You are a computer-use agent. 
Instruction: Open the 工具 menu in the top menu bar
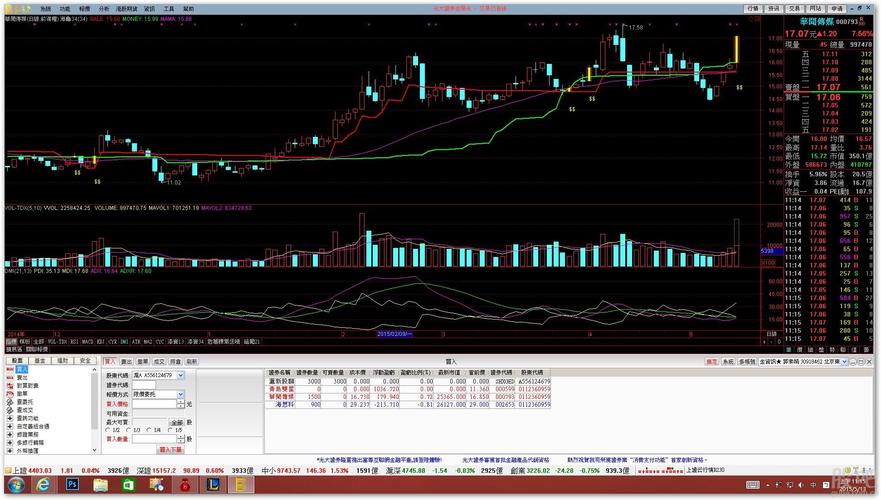169,8
